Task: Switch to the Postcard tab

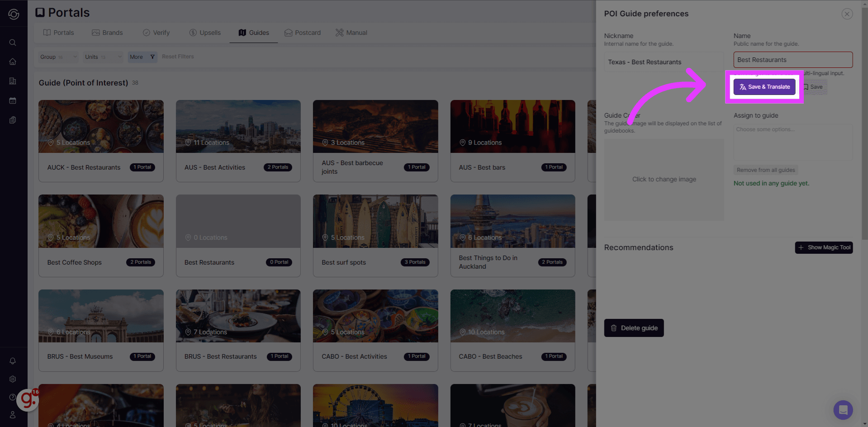Action: tap(302, 32)
